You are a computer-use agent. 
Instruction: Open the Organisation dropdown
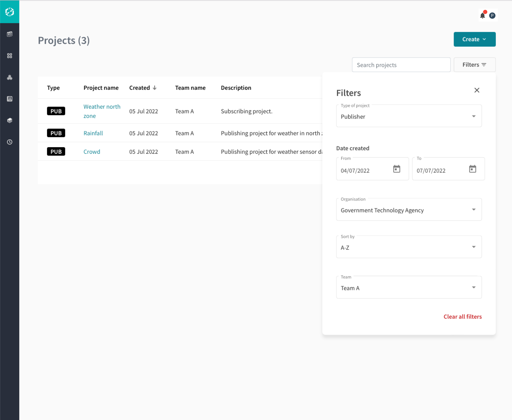(409, 210)
